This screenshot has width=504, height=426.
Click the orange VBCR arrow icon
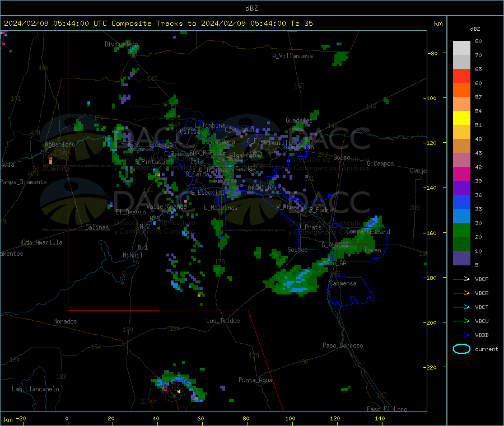pos(461,293)
